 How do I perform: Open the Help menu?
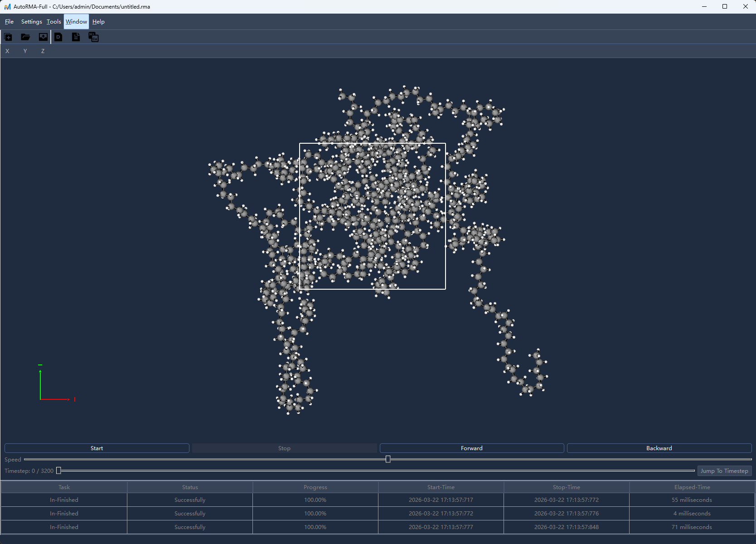(98, 22)
